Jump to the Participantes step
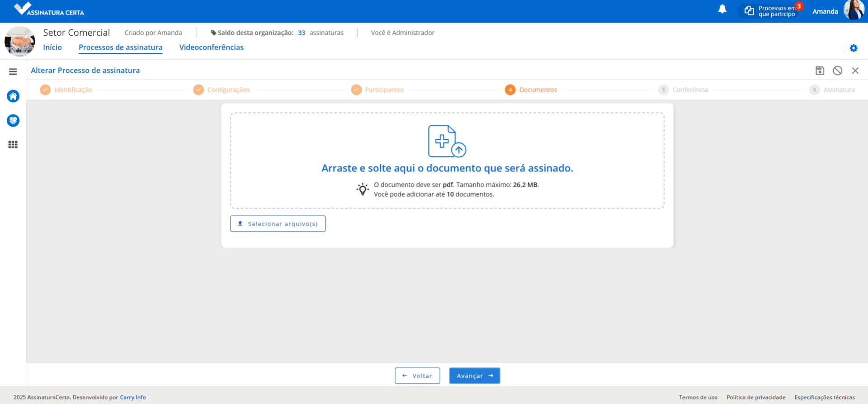Image resolution: width=868 pixels, height=404 pixels. tap(377, 90)
